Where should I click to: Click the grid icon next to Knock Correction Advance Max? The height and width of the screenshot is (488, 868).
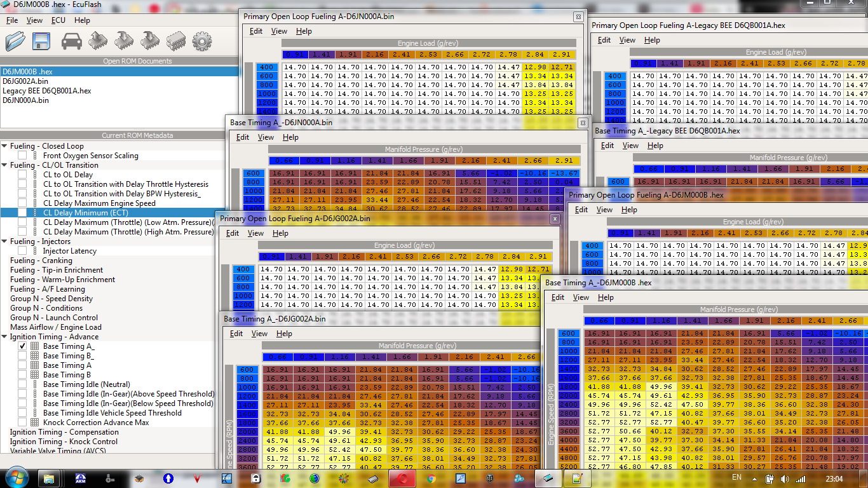pos(35,423)
